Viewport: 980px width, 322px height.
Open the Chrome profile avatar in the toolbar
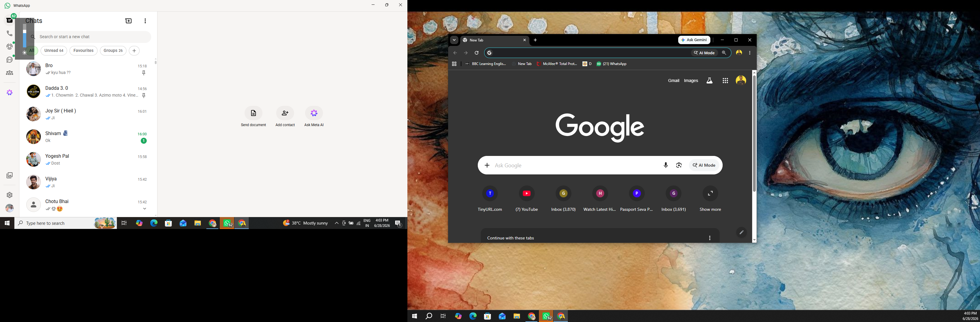[739, 53]
